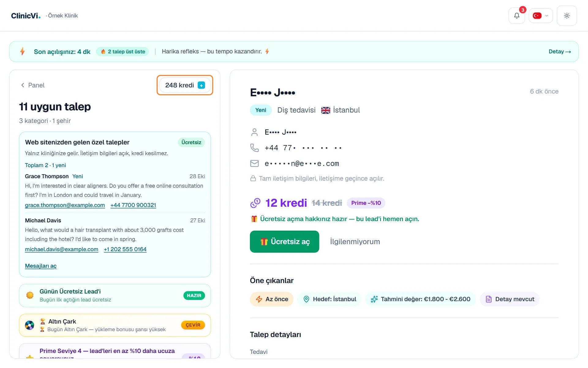Open grace.thompson@example.com email link
Image resolution: width=588 pixels, height=368 pixels.
[x=65, y=205]
